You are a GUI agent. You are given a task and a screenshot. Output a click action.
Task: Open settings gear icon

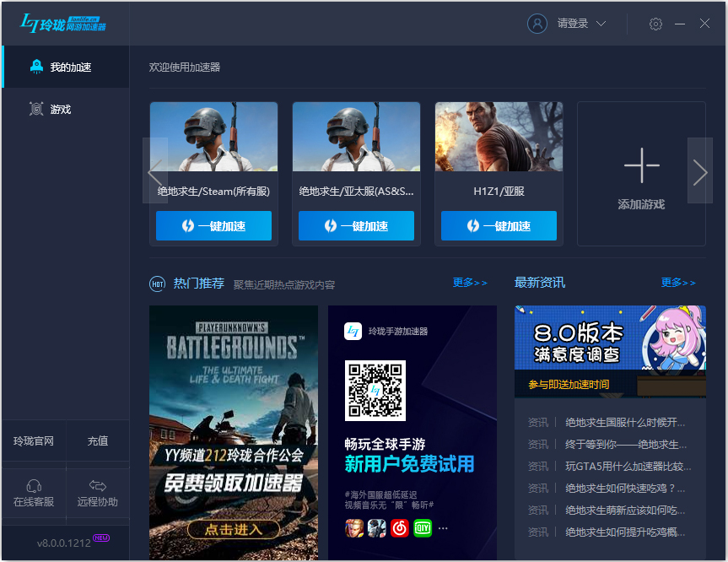coord(655,24)
